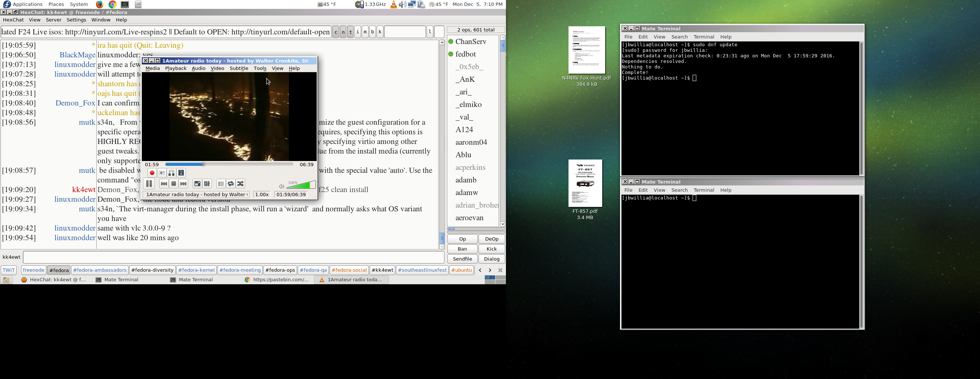Toggle channel mode 'l' limit button
Viewport: 980px width, 379px height.
click(430, 32)
